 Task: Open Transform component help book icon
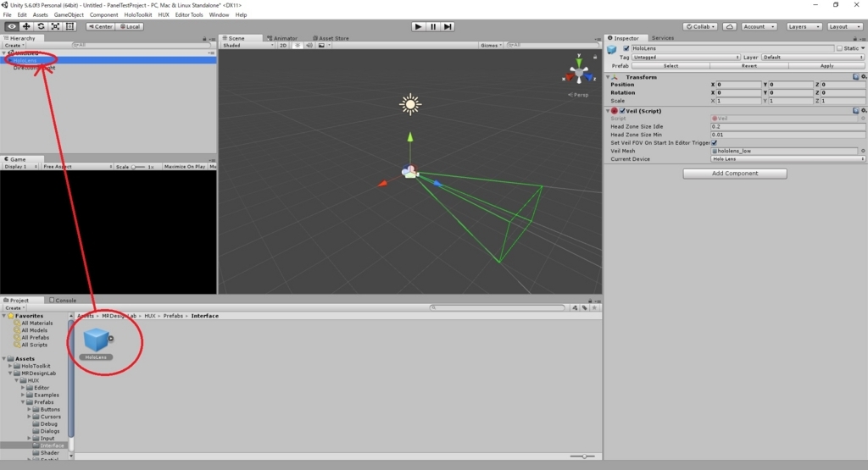click(x=856, y=77)
